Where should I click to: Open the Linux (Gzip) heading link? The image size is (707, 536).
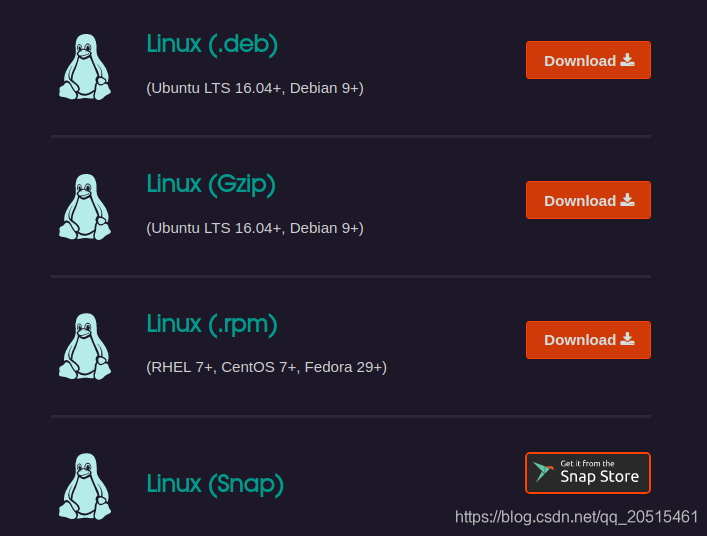click(211, 185)
